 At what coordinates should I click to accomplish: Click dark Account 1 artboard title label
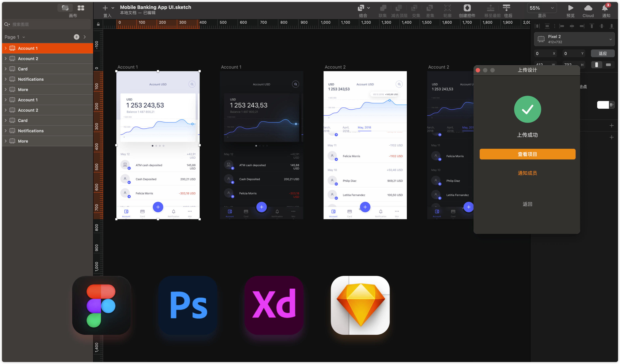[x=231, y=67]
